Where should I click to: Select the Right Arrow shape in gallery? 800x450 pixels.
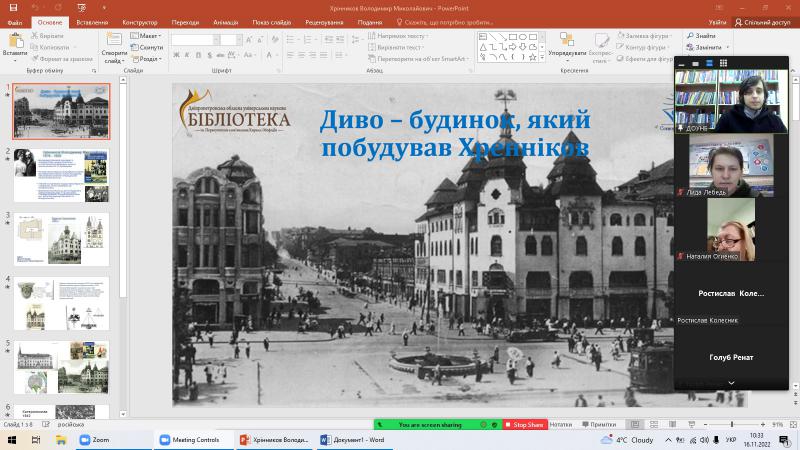(x=513, y=47)
